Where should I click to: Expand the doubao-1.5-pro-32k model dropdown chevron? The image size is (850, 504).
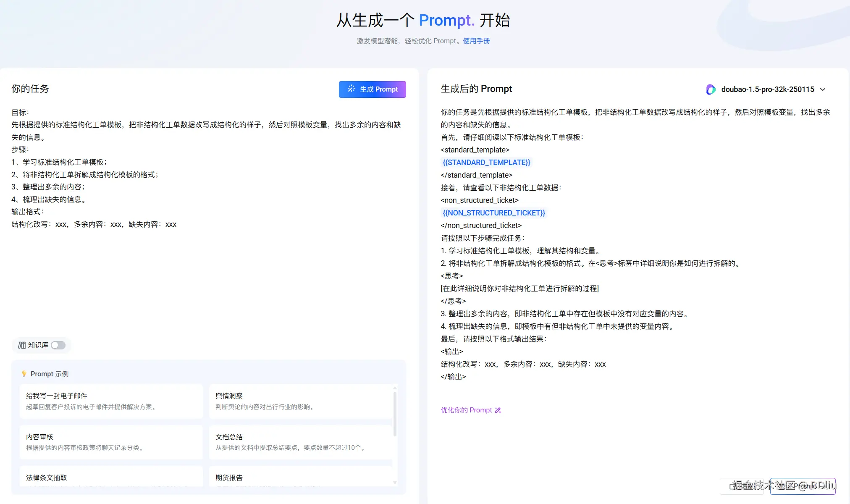coord(823,89)
